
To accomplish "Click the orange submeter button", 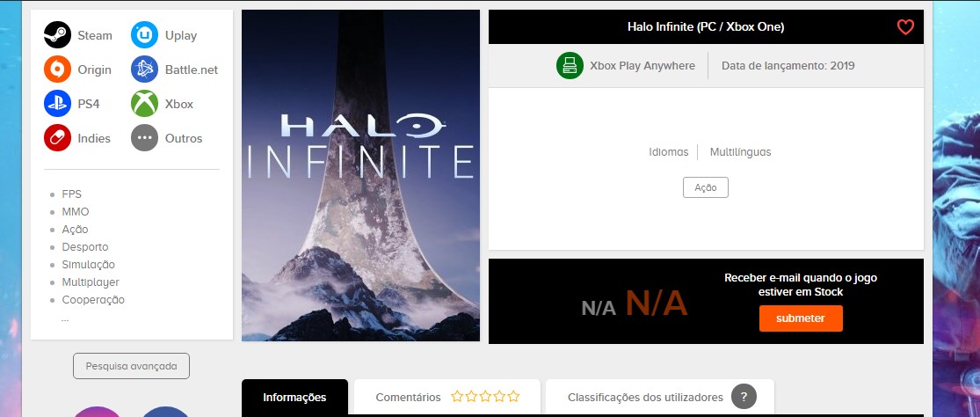I will tap(801, 318).
